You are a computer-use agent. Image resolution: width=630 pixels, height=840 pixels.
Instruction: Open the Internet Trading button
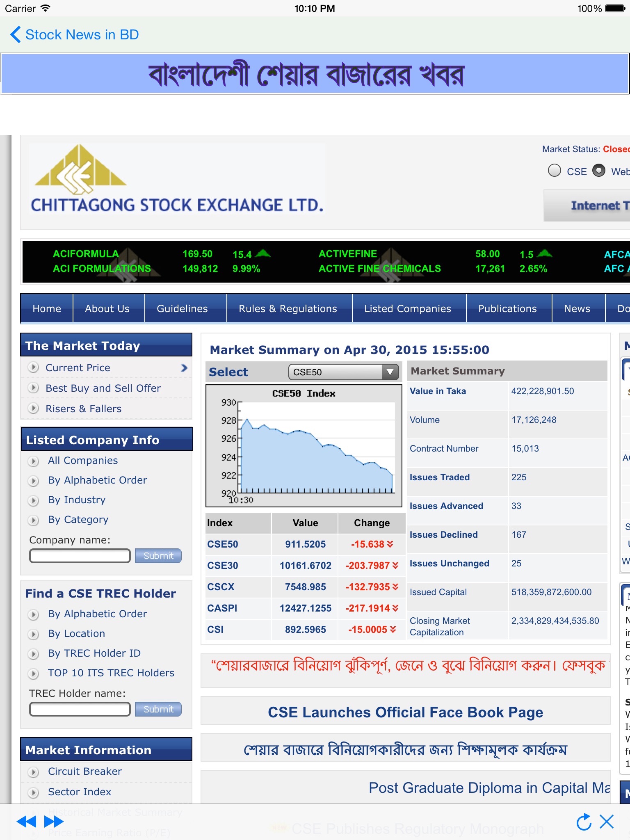click(x=587, y=205)
